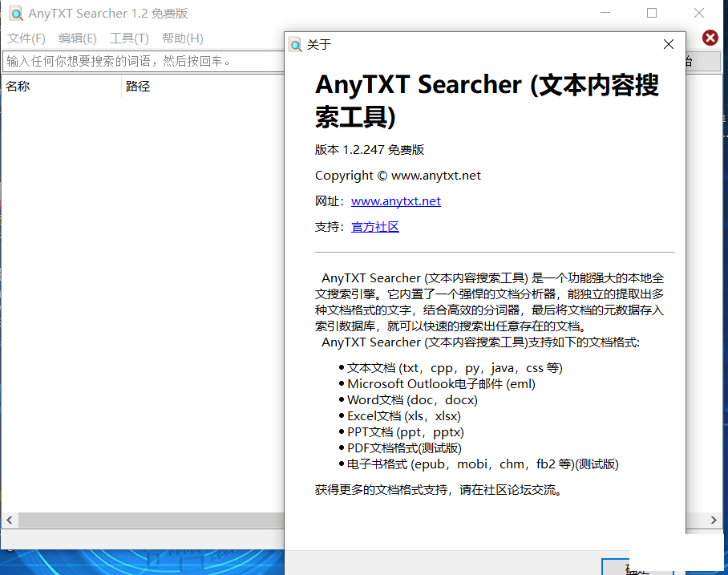The image size is (728, 575).
Task: Click the AnyTXT Searcher heading in the dialog
Action: pos(487,100)
